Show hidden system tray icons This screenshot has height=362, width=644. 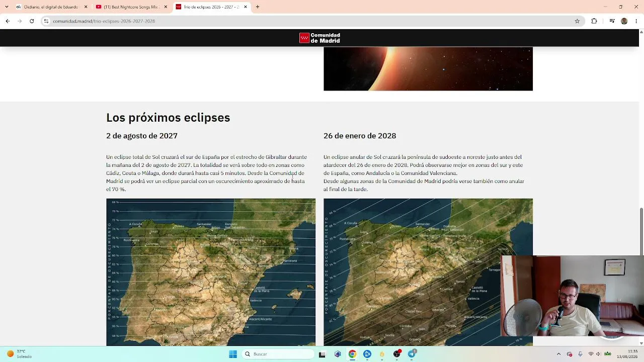558,354
